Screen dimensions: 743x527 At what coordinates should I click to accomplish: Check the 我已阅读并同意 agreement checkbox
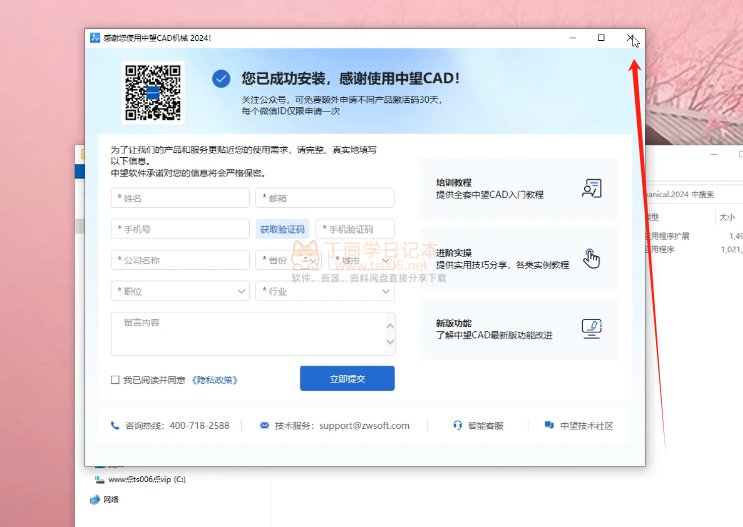click(115, 380)
